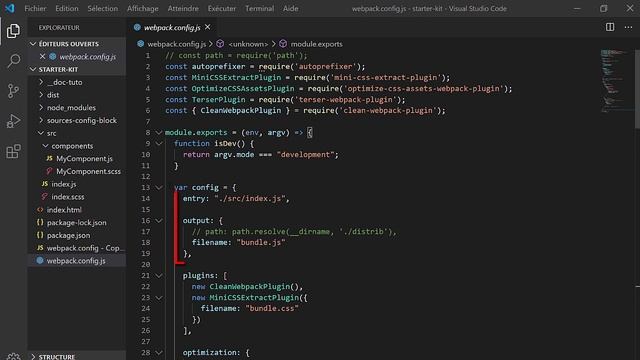Screen dimensions: 640x360
Task: Open the Source Control activity bar icon
Action: [x=13, y=91]
